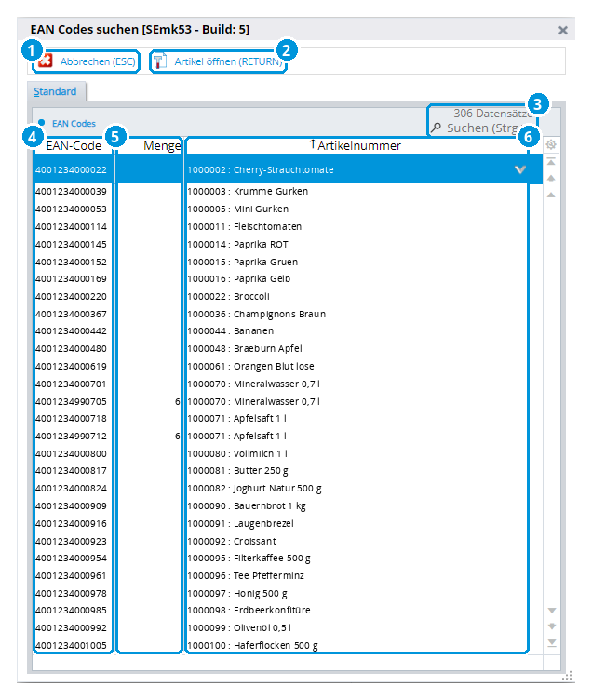Click single-row up arrow icon

pyautogui.click(x=551, y=195)
